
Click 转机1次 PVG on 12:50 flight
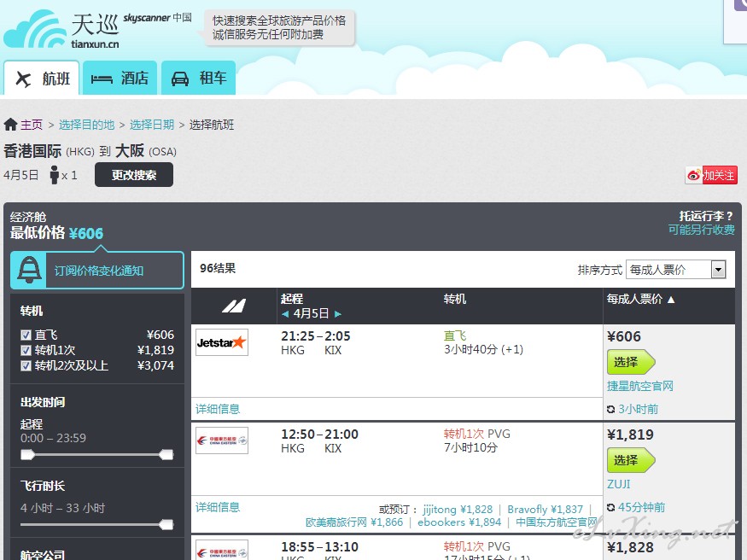click(477, 434)
